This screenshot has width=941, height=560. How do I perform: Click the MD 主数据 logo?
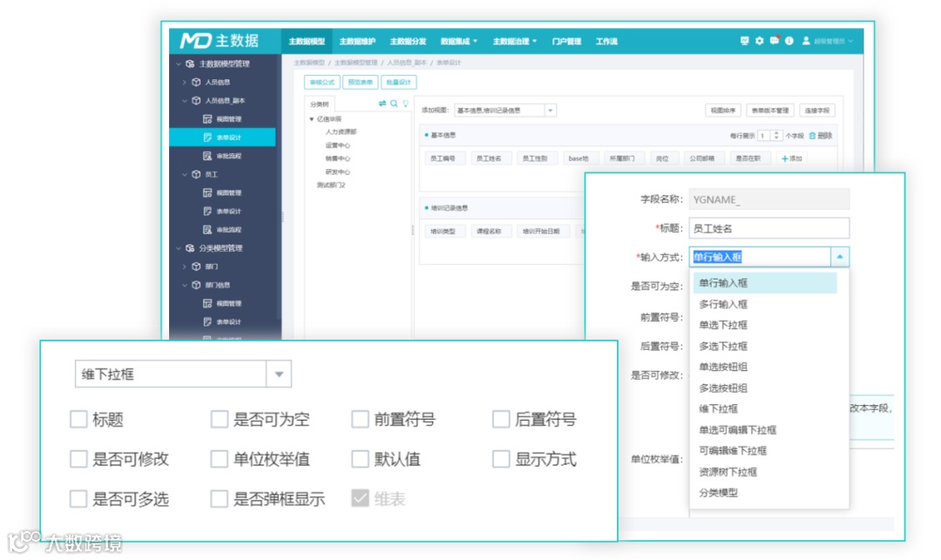[x=219, y=41]
